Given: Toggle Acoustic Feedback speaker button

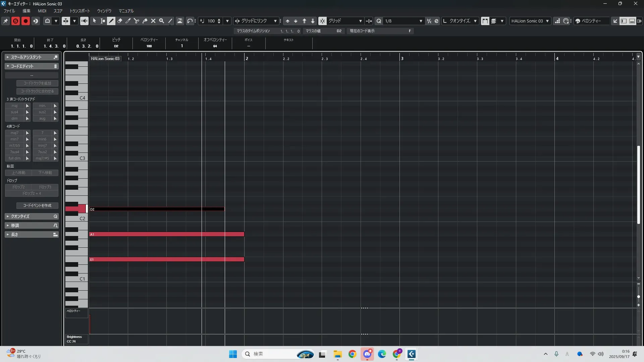Looking at the screenshot, I should (84, 21).
